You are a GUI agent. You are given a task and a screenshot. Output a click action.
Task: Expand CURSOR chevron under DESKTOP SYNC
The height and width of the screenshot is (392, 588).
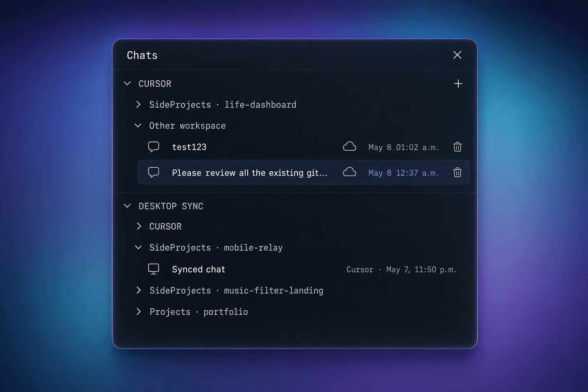coord(139,226)
